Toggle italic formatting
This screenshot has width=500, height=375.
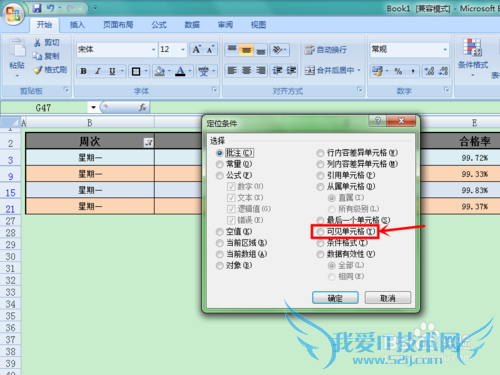(x=98, y=71)
